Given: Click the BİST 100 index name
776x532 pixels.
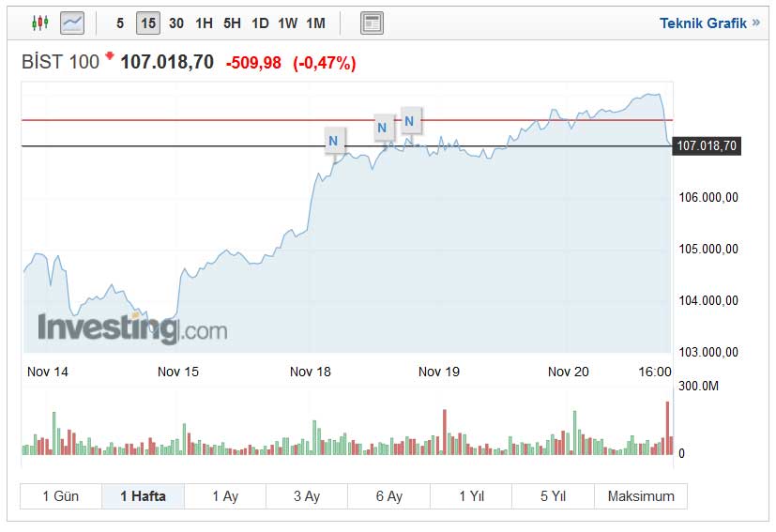Looking at the screenshot, I should click(x=60, y=62).
